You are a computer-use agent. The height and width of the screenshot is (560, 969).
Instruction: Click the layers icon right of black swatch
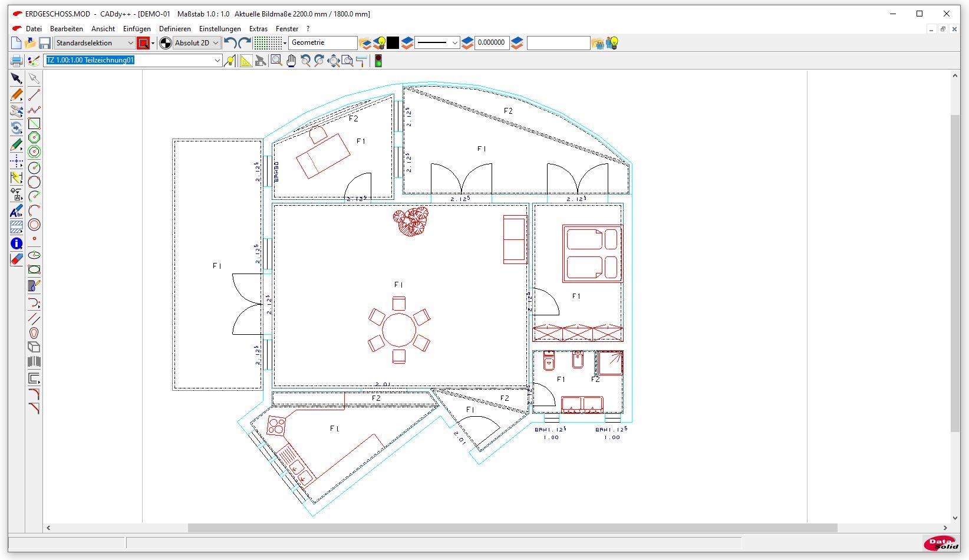click(x=407, y=43)
